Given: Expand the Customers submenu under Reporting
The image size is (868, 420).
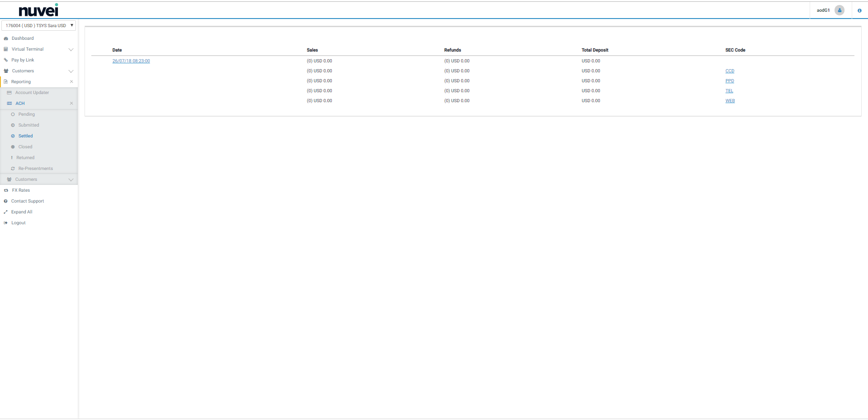Looking at the screenshot, I should pyautogui.click(x=71, y=179).
